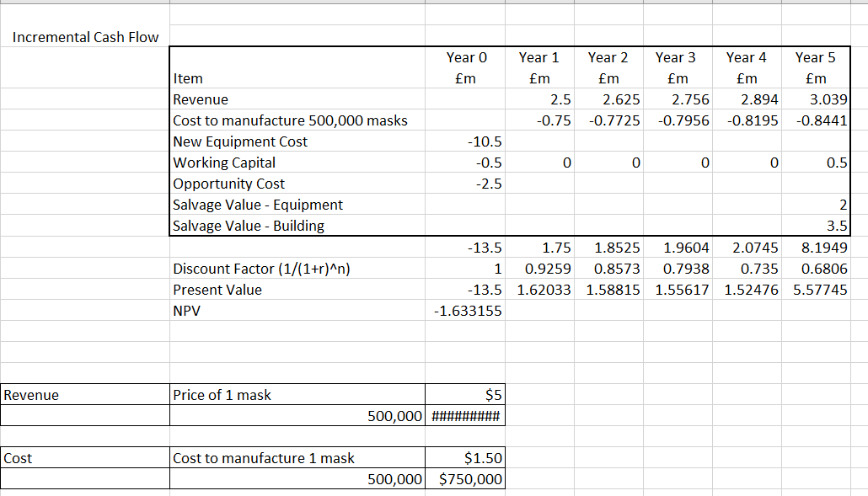Select present value 1.52476
This screenshot has height=496, width=868.
[747, 289]
